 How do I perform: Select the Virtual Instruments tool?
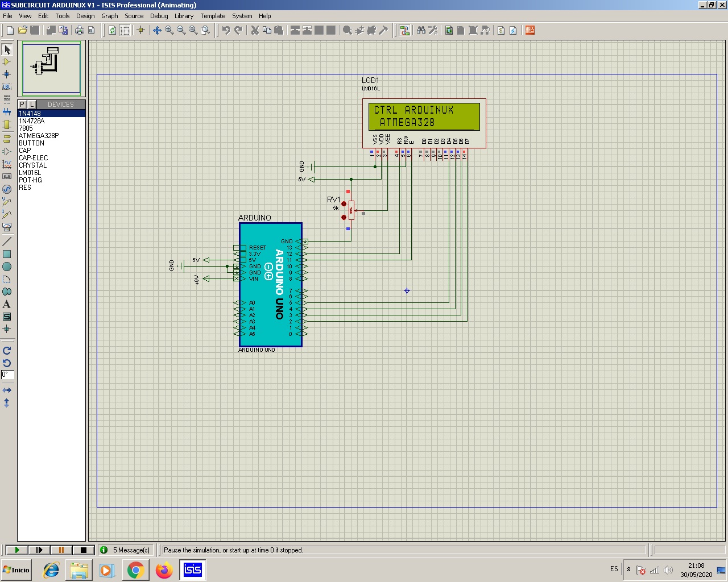click(7, 226)
